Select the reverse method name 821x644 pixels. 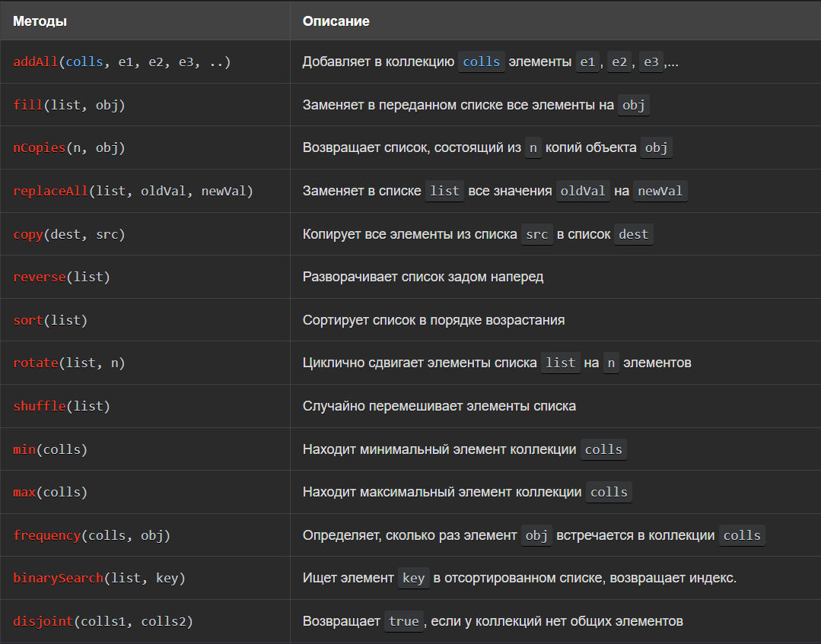(40, 277)
